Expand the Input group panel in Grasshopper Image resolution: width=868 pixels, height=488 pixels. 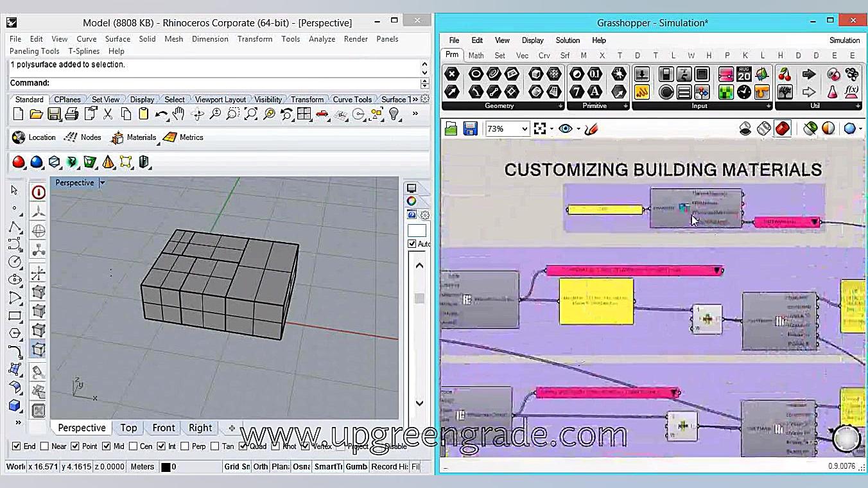[768, 106]
